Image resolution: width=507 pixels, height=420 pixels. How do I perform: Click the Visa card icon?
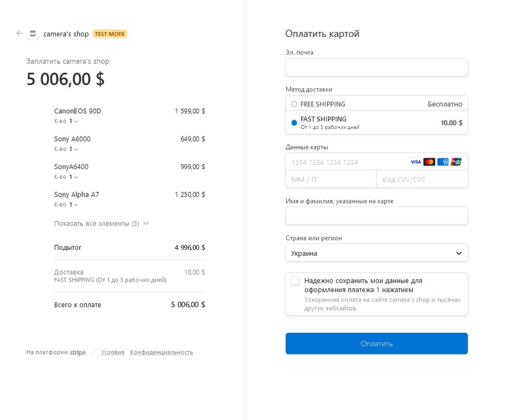[x=415, y=162]
